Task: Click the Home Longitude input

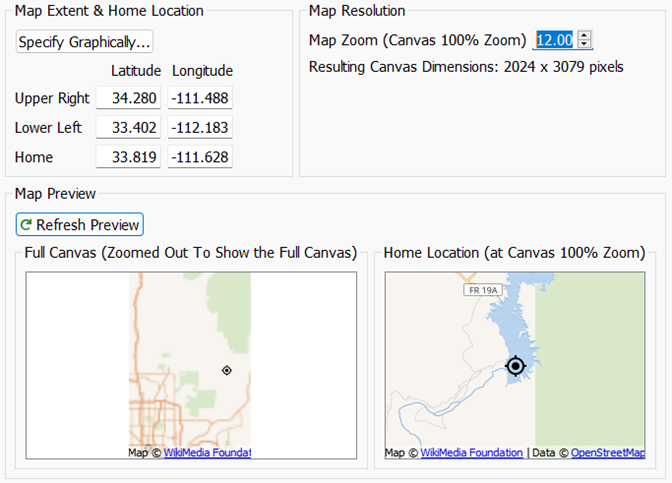Action: pos(200,157)
